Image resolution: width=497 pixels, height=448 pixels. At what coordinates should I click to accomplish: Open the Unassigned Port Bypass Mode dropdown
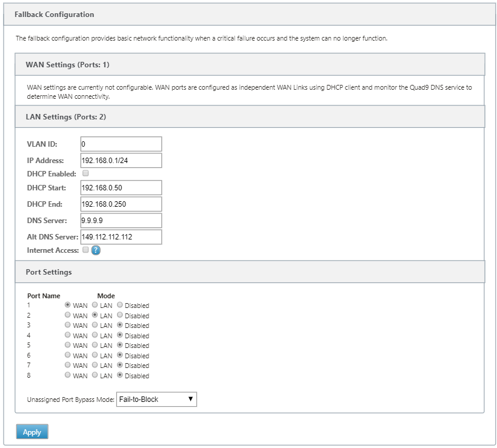click(x=156, y=399)
